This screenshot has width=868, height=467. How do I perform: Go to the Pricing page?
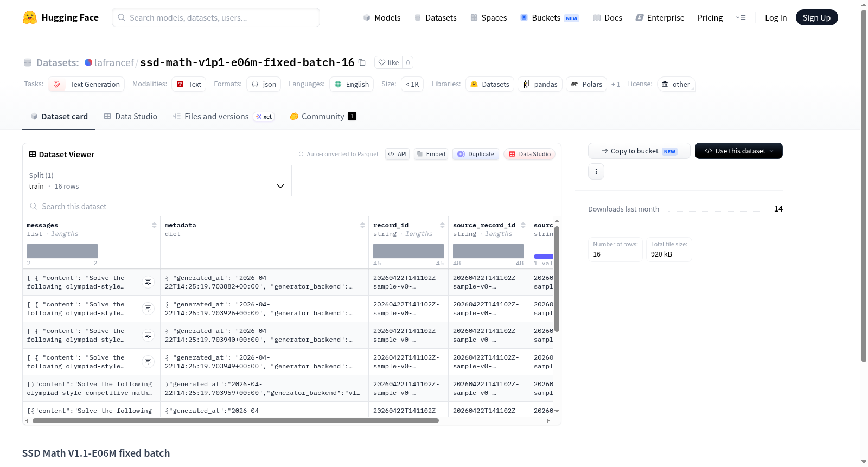coord(710,18)
